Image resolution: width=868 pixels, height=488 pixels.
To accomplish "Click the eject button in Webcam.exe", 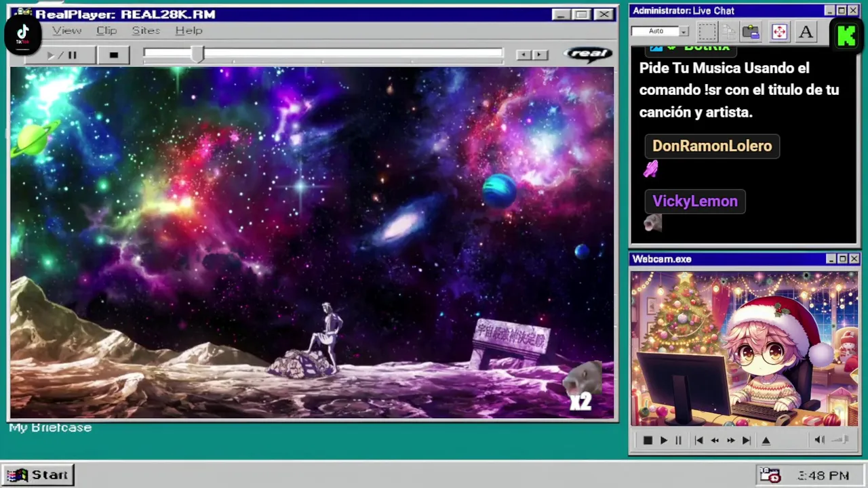I will point(766,441).
